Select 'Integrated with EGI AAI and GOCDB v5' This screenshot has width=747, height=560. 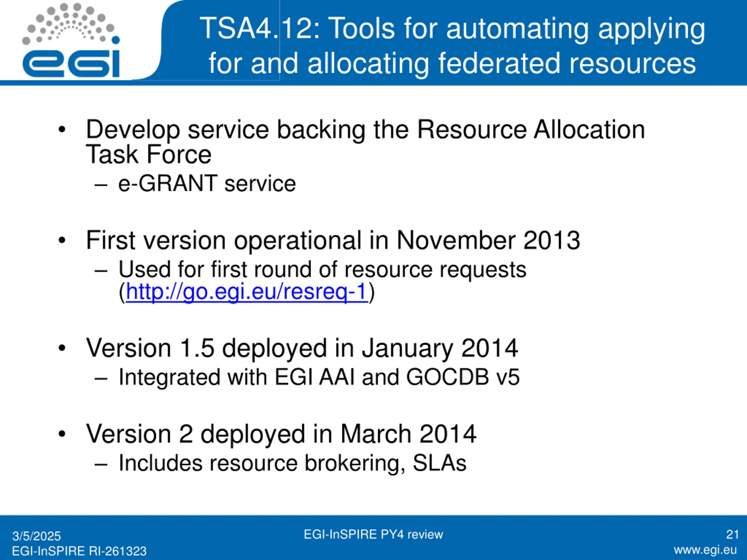[x=319, y=377]
